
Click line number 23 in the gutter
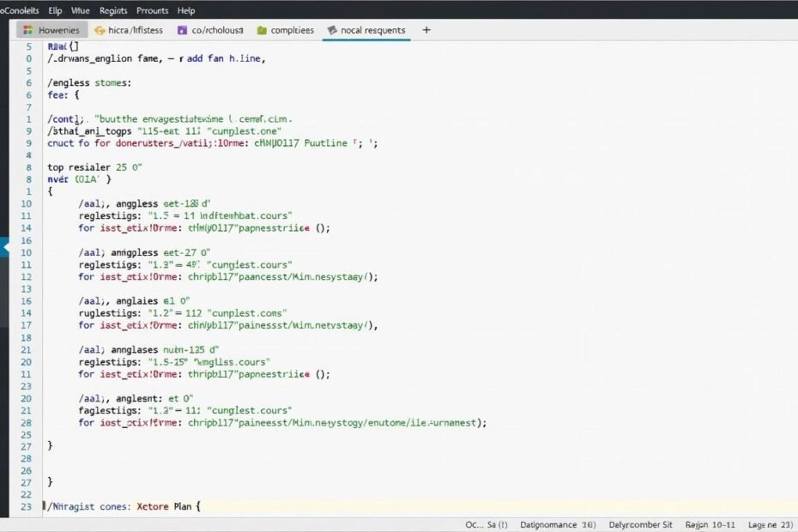click(x=26, y=506)
